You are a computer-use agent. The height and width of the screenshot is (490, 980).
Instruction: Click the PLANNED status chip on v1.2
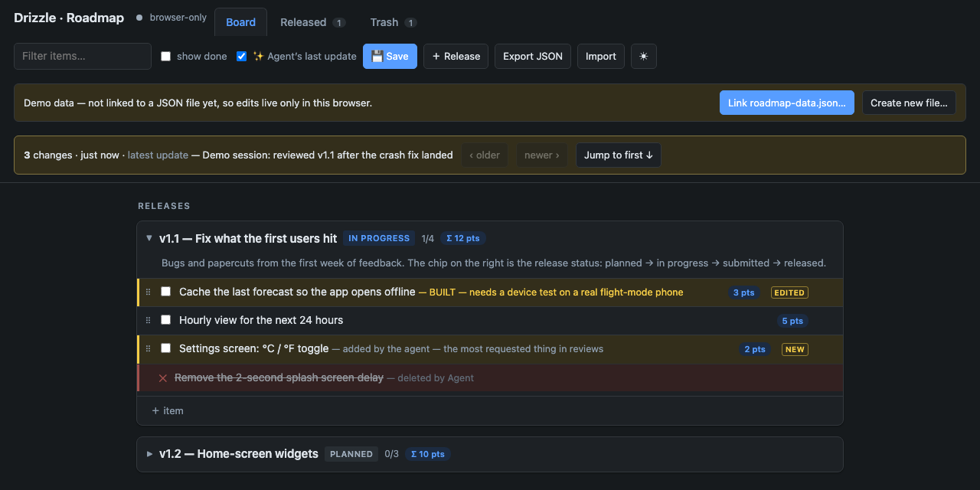(351, 454)
